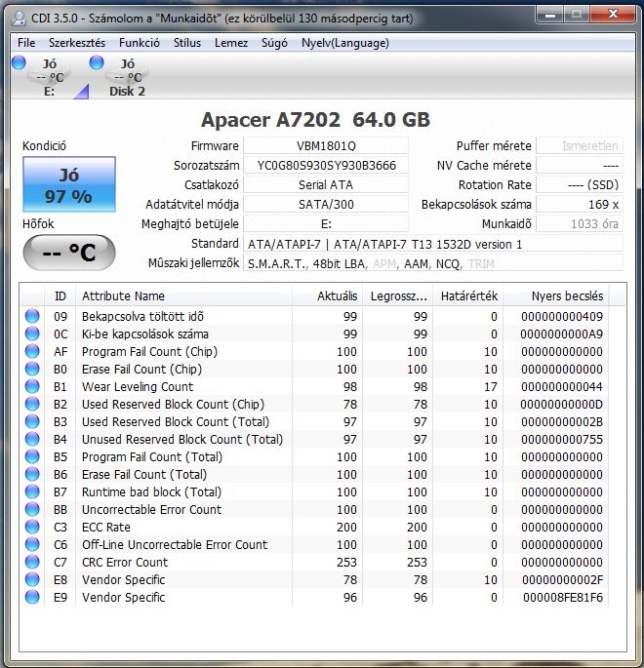Click the Apacer A7202 64.0 GB title
This screenshot has height=668, width=644.
click(x=315, y=120)
